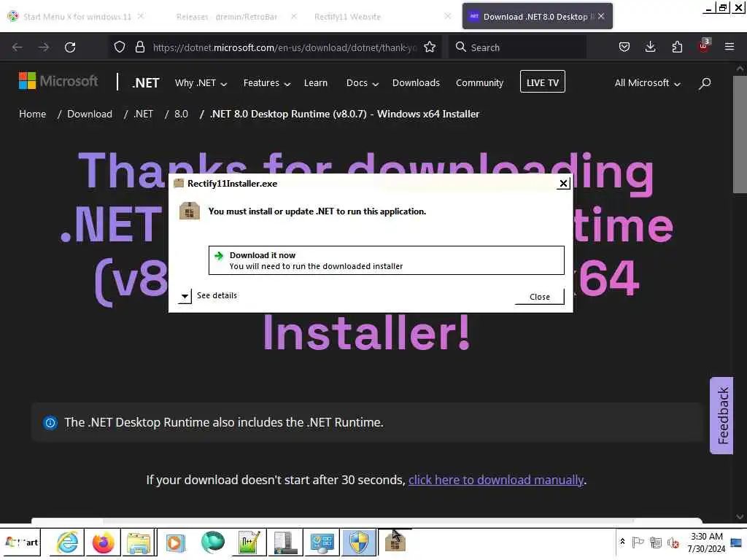The height and width of the screenshot is (560, 747).
Task: Click the muted volume tray icon
Action: (673, 542)
